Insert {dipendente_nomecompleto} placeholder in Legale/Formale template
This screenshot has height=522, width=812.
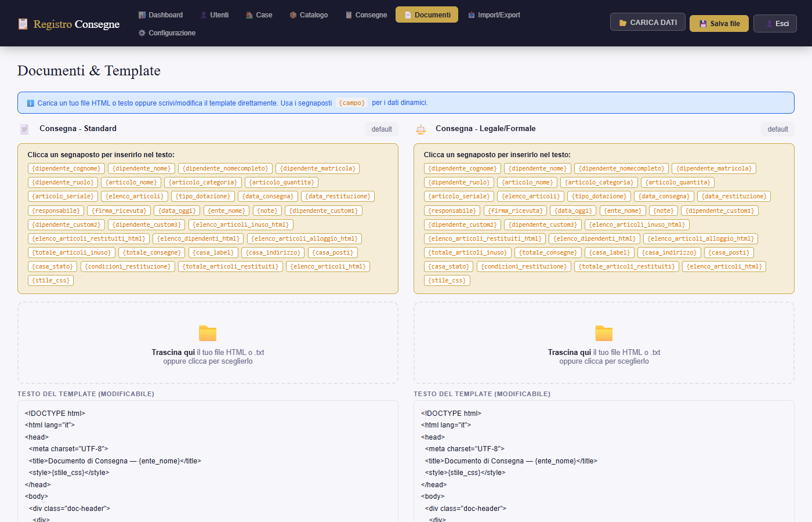[621, 169]
